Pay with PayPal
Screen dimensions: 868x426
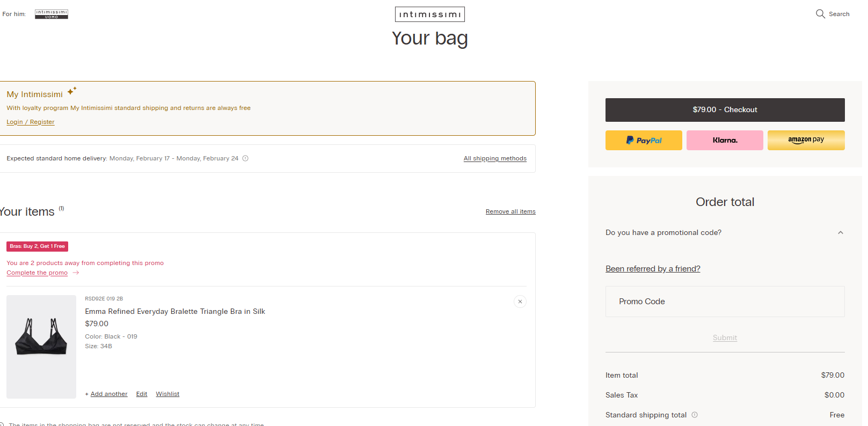click(x=643, y=140)
